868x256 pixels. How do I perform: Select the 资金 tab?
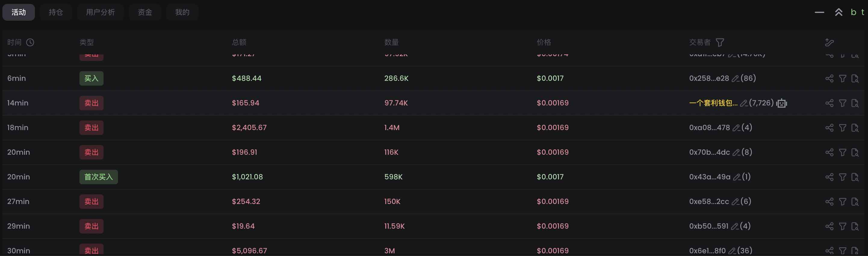click(145, 12)
